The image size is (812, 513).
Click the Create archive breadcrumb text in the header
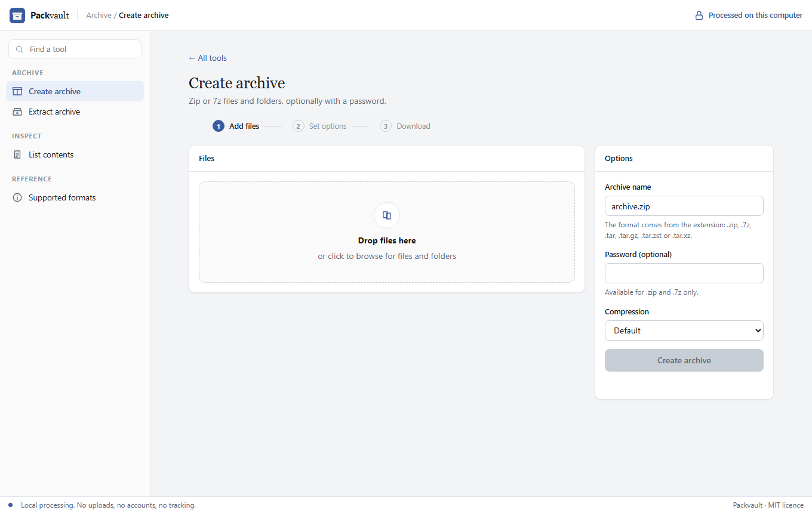tap(144, 16)
